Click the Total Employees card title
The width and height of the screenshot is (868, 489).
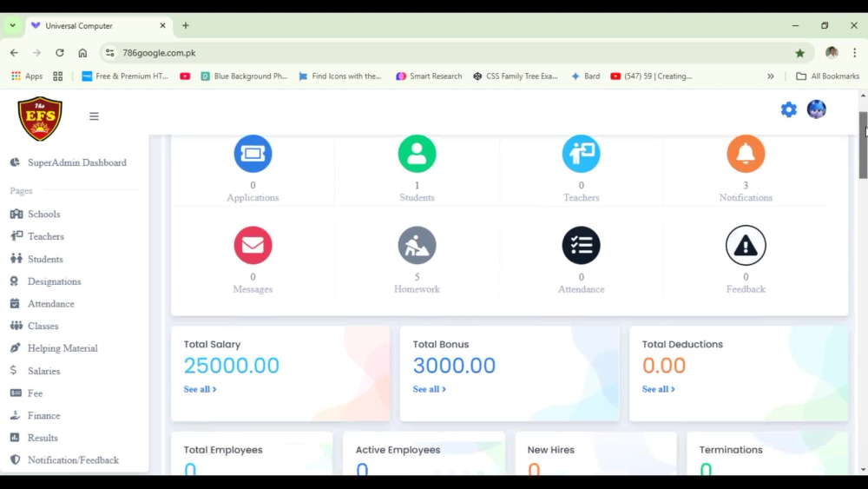point(223,450)
